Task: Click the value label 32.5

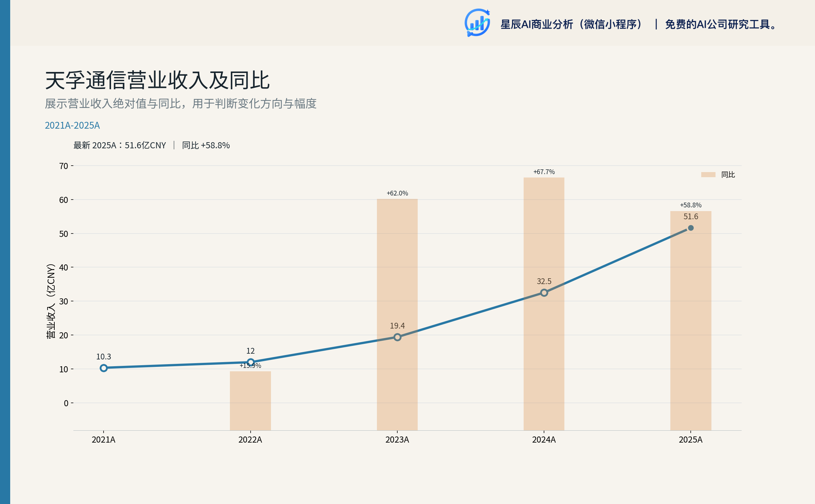Action: tap(544, 281)
